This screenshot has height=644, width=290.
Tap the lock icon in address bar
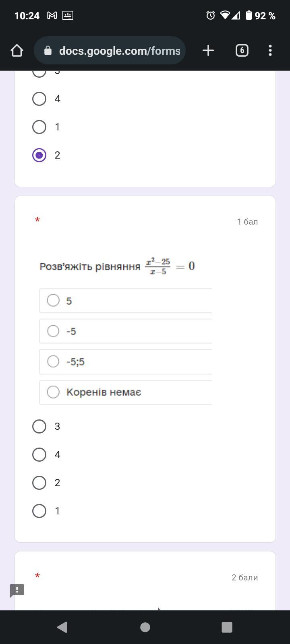[x=48, y=50]
